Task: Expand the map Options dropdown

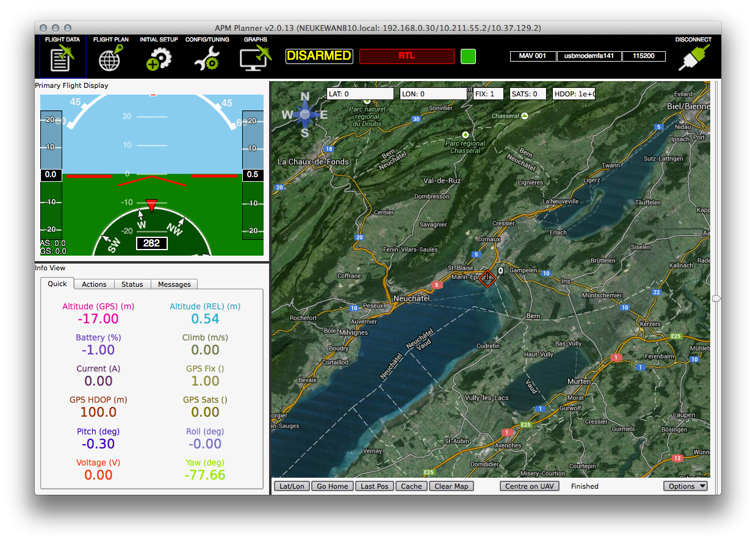Action: tap(685, 486)
